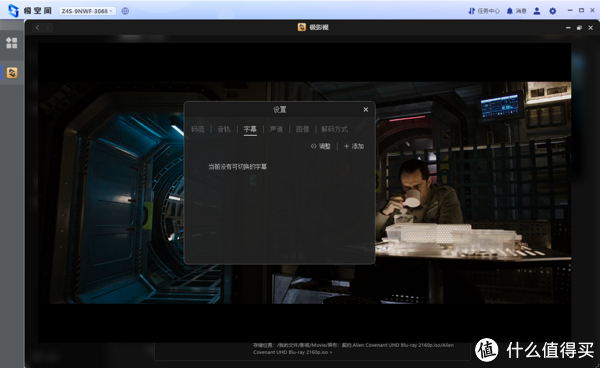Open 消息 notifications bell

517,11
